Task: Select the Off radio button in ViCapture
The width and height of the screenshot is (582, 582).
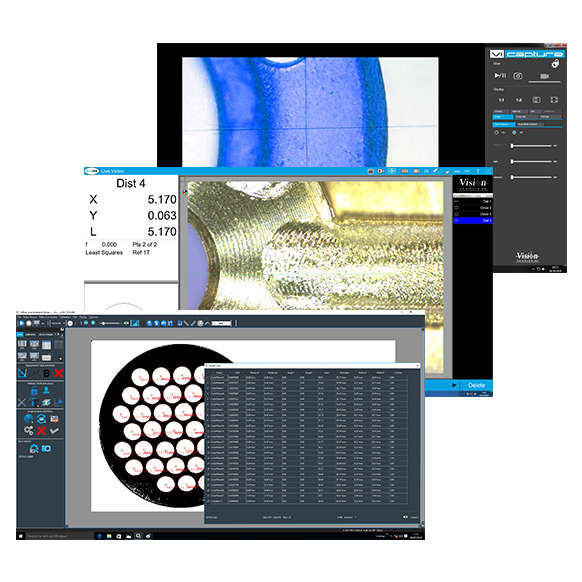Action: click(514, 133)
